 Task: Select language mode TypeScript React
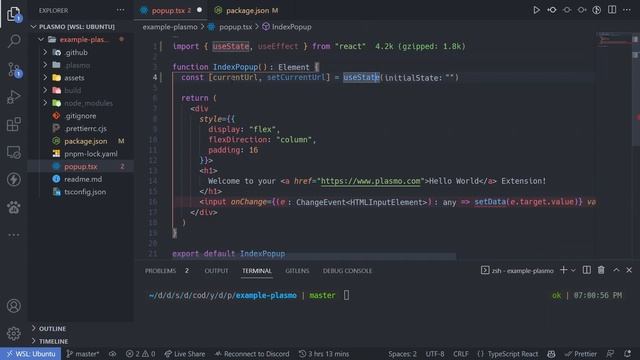click(507, 353)
